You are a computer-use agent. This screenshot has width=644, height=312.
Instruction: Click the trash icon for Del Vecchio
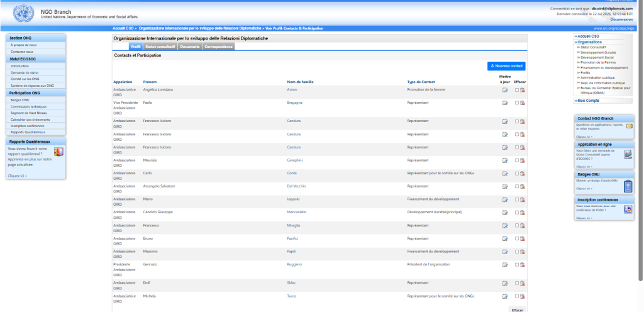pyautogui.click(x=523, y=186)
